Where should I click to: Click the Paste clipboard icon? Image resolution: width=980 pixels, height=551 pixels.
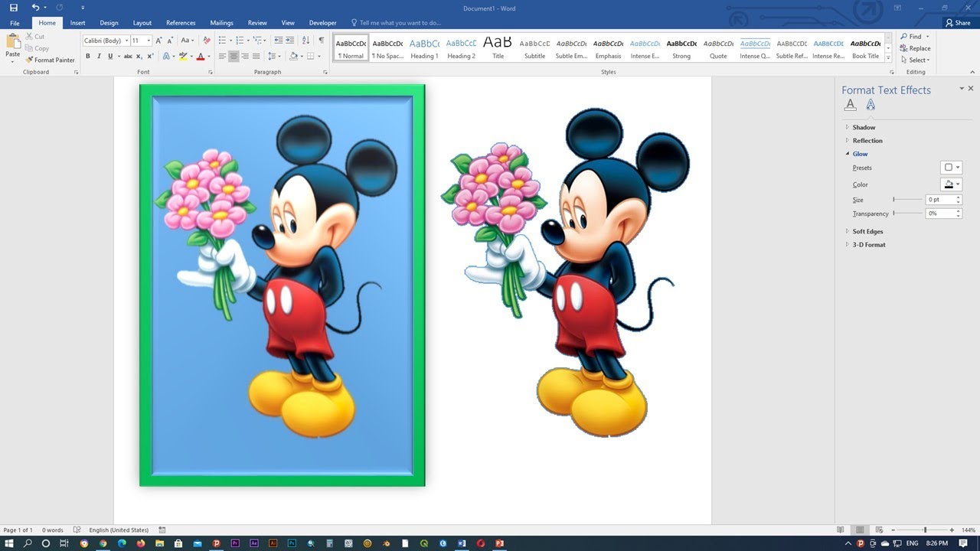click(x=13, y=43)
